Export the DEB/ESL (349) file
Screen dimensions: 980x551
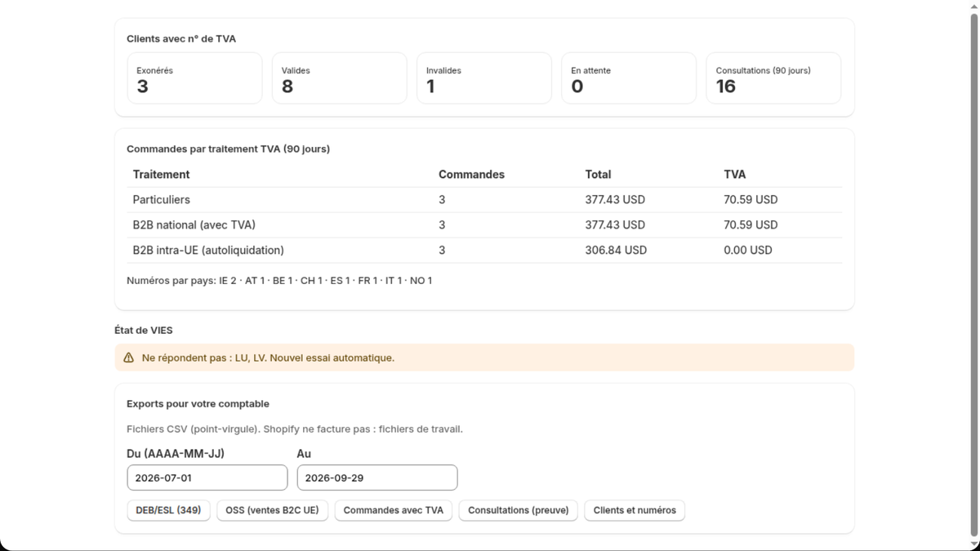click(168, 510)
